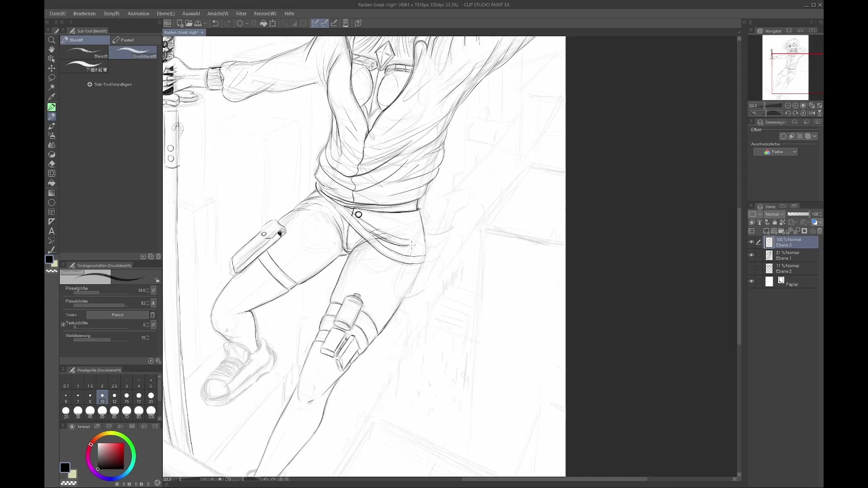The width and height of the screenshot is (868, 488).
Task: Click the Scale/Rotate transform icon
Action: (x=273, y=23)
